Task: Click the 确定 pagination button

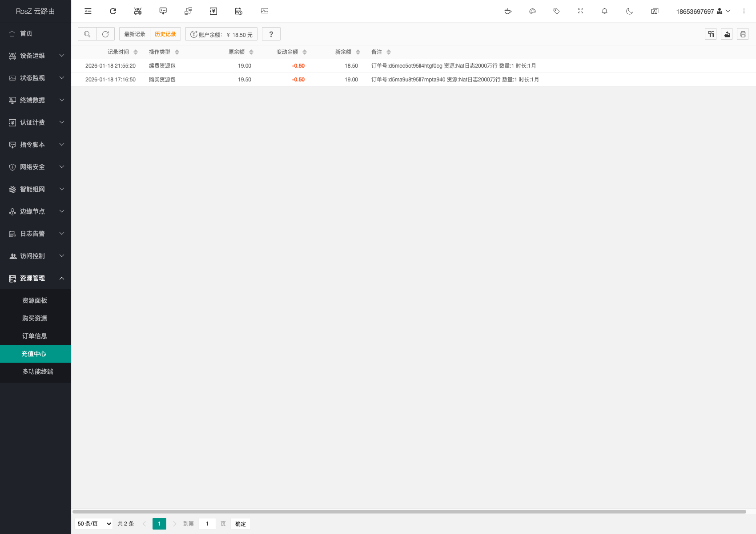Action: pos(240,524)
